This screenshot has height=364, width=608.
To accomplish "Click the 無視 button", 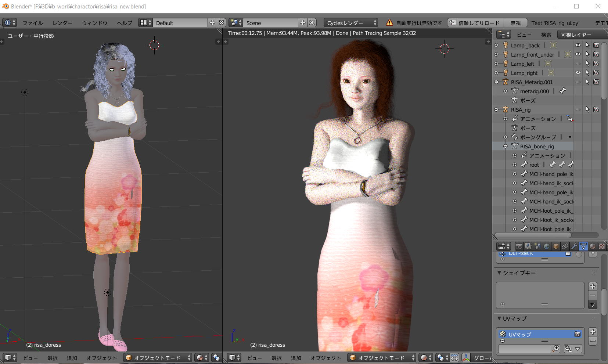I will [515, 23].
